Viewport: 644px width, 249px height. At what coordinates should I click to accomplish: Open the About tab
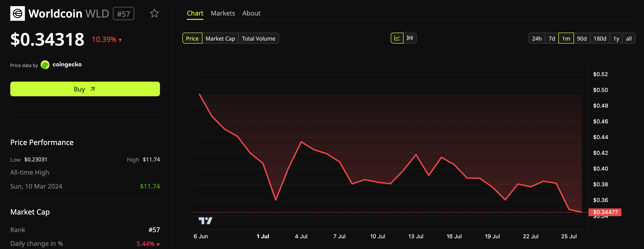tap(251, 13)
